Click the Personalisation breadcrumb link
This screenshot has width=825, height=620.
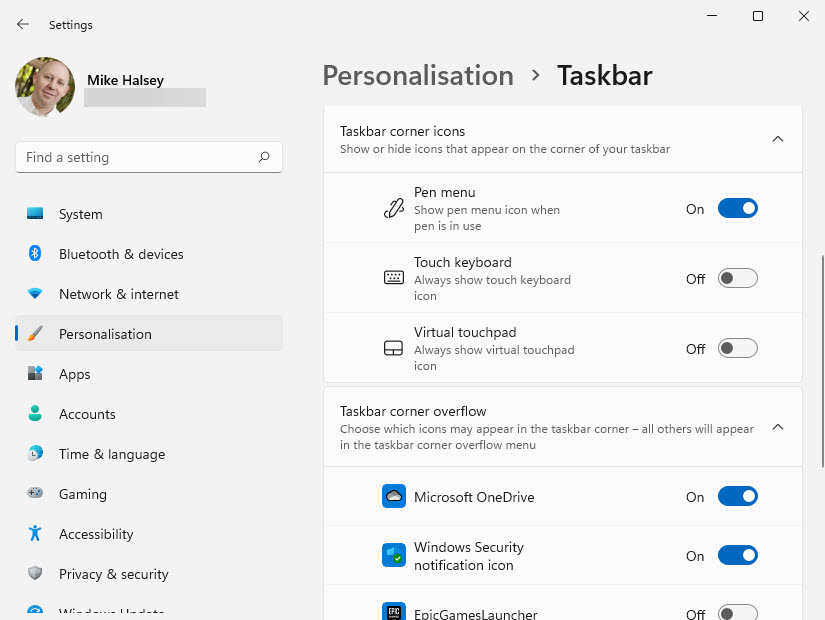(417, 76)
